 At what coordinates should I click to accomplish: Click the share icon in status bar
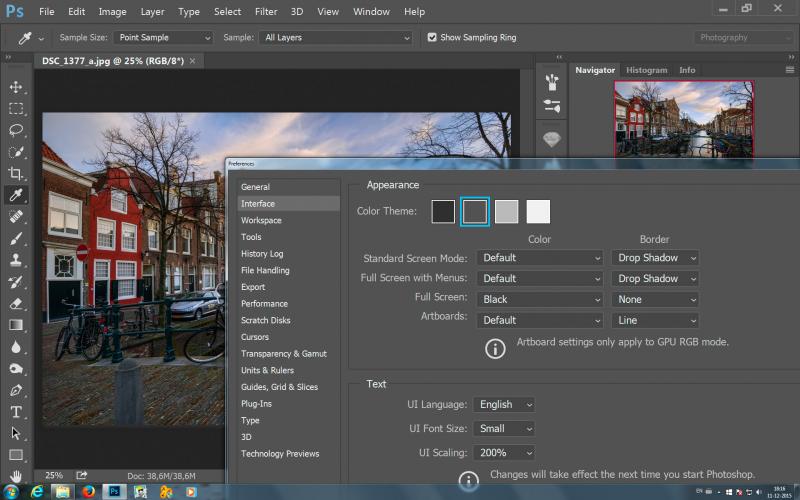tap(82, 476)
